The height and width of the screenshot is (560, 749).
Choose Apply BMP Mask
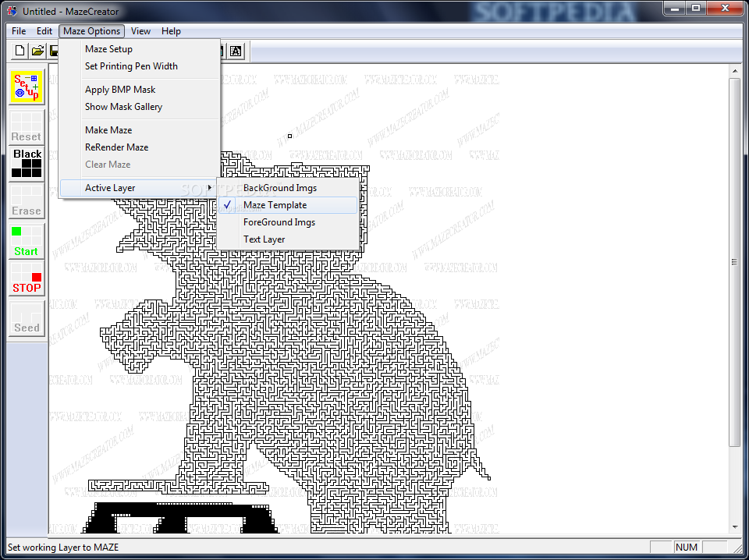click(x=140, y=89)
